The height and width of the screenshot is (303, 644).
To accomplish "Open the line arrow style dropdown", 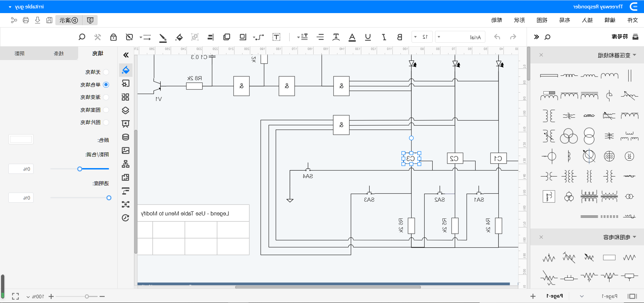I will click(x=145, y=37).
